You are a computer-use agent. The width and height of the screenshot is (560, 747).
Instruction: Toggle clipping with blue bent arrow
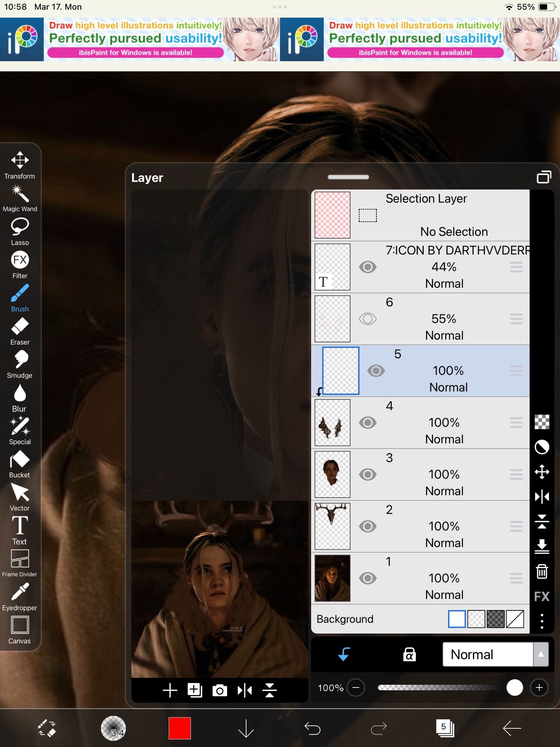[344, 654]
